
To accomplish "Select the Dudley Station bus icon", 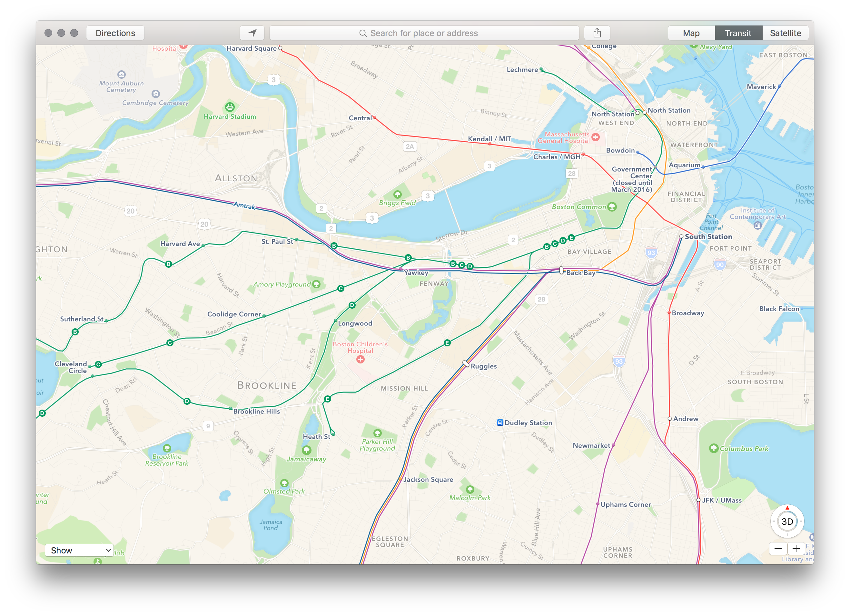I will [x=499, y=422].
